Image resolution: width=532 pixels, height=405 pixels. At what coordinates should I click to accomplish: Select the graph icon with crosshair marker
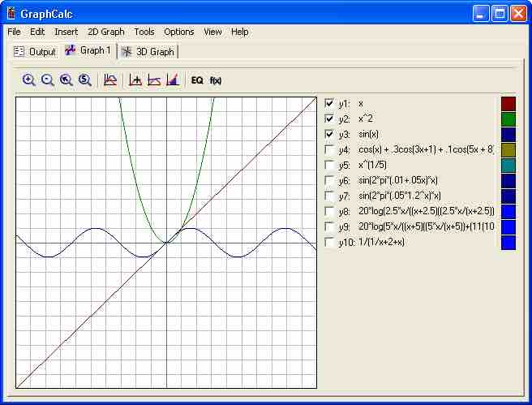coord(135,80)
